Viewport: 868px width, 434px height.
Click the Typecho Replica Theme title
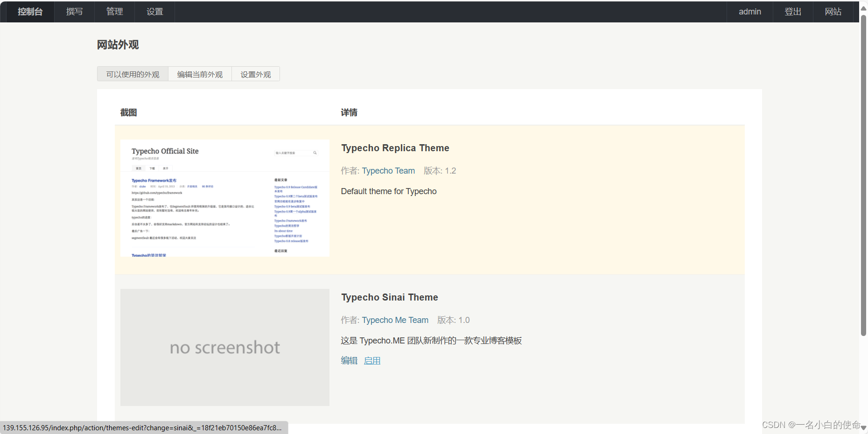click(395, 148)
